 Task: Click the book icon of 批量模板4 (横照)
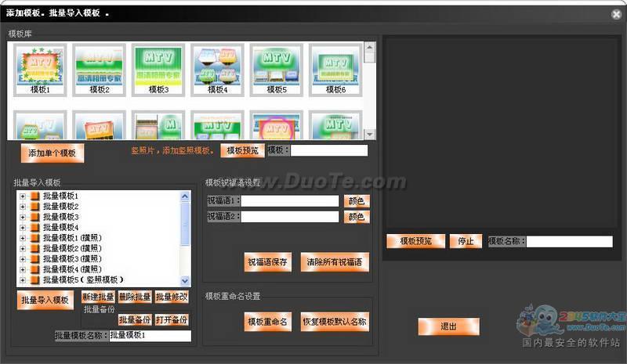35,269
